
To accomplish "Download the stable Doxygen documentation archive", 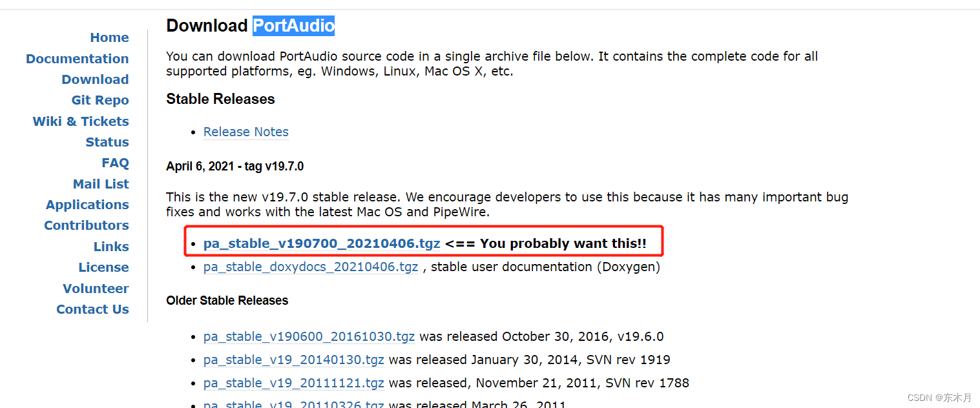I will click(x=311, y=267).
